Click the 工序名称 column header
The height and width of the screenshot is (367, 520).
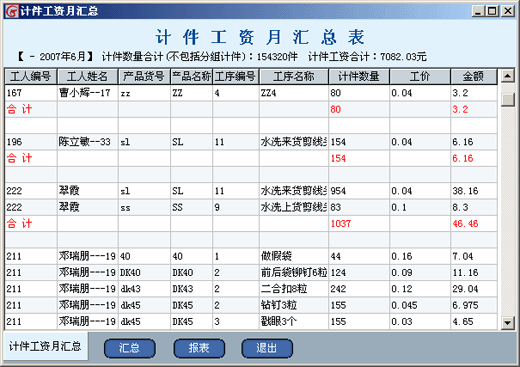[294, 77]
